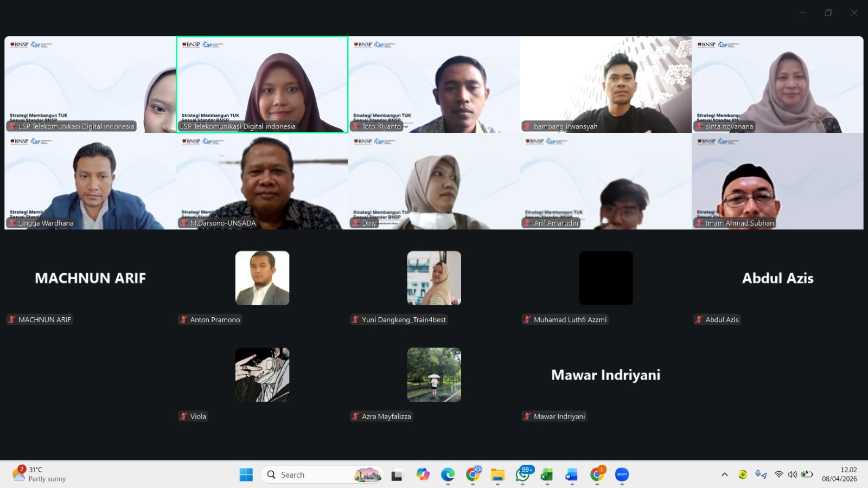This screenshot has width=868, height=488.
Task: Open the Windows Start menu
Action: tap(246, 474)
